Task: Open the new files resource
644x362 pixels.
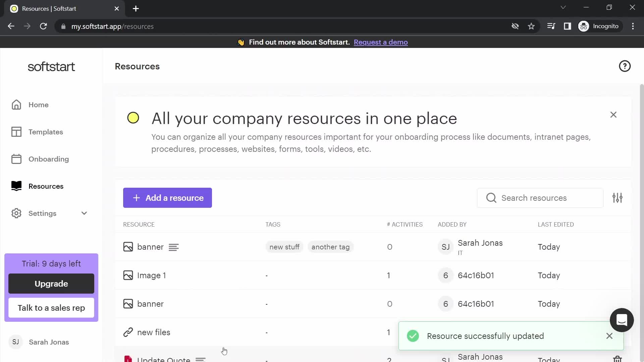Action: 154,332
